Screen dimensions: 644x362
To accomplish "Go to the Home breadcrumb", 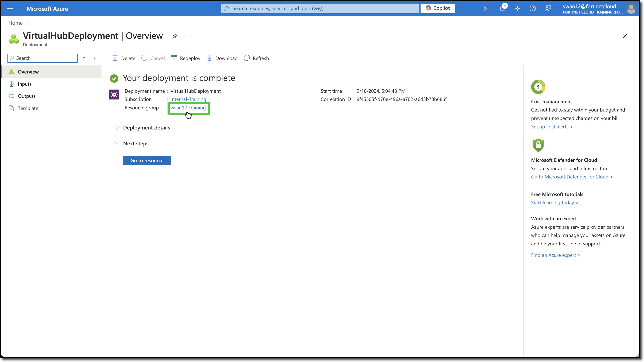I will pos(15,23).
